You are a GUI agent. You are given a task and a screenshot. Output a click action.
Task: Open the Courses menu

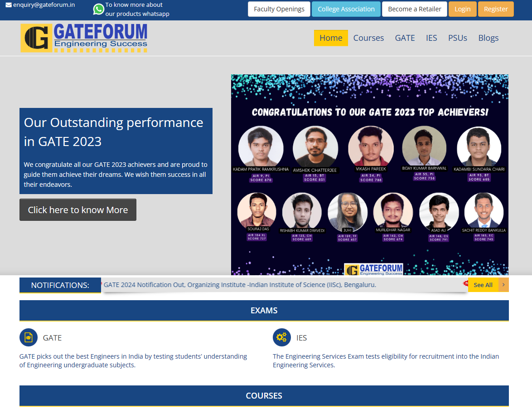368,38
